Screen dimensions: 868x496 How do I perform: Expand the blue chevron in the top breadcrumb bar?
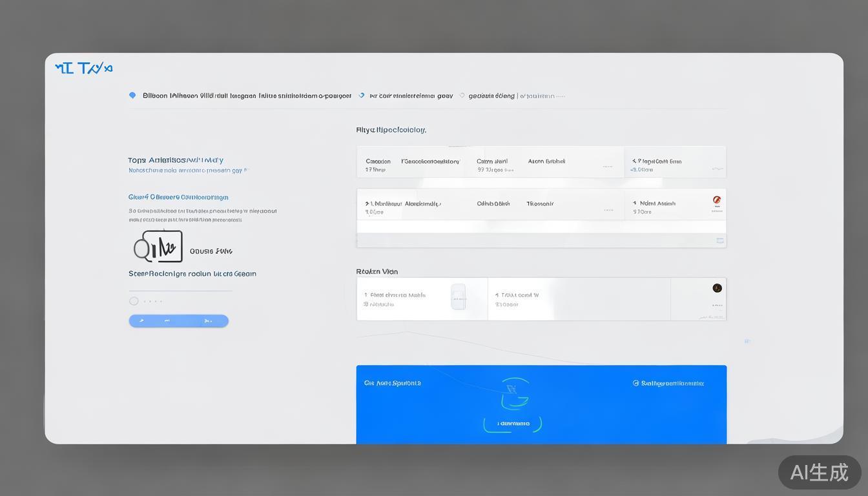coord(362,96)
